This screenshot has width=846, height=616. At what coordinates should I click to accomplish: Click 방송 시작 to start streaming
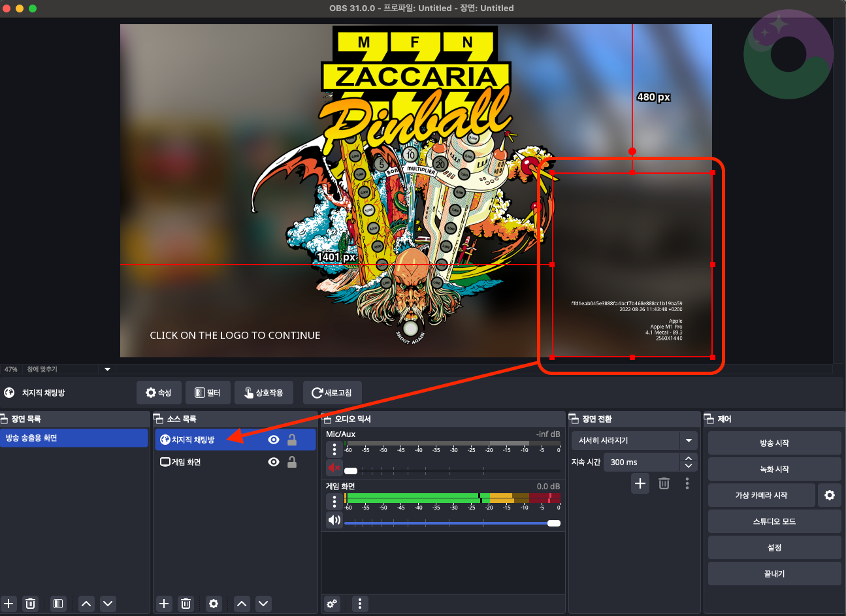point(774,443)
